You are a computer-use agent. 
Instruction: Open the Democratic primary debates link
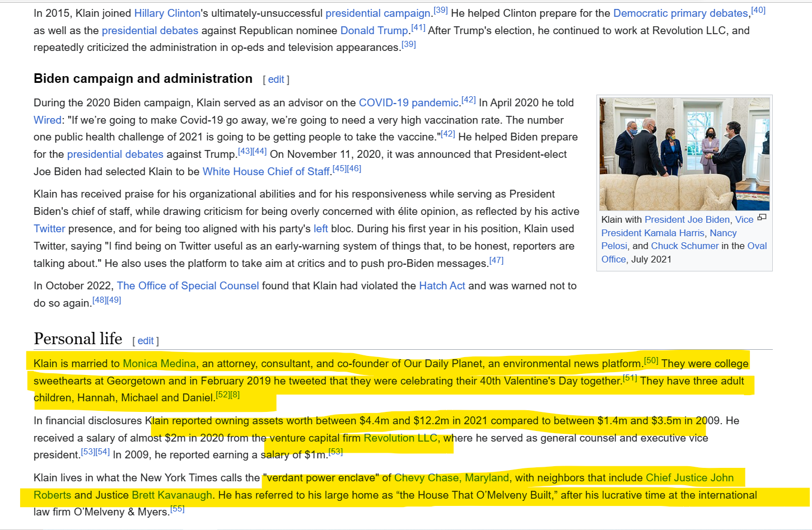click(680, 13)
